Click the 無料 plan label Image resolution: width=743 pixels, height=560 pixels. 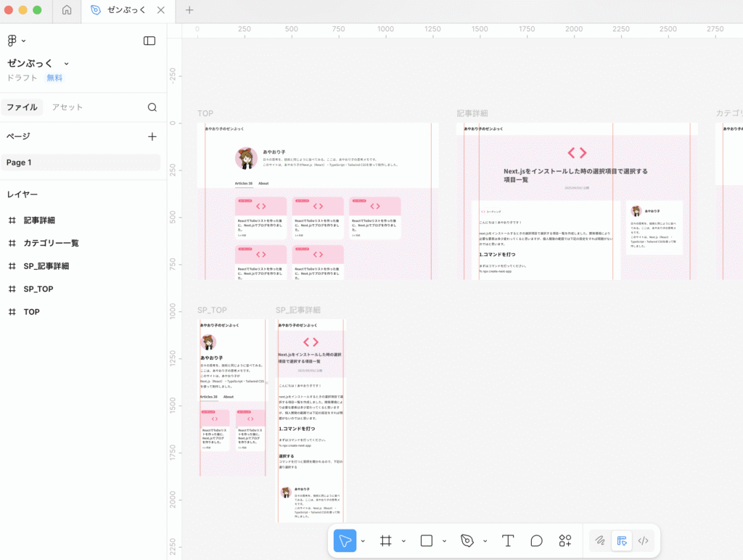point(54,78)
